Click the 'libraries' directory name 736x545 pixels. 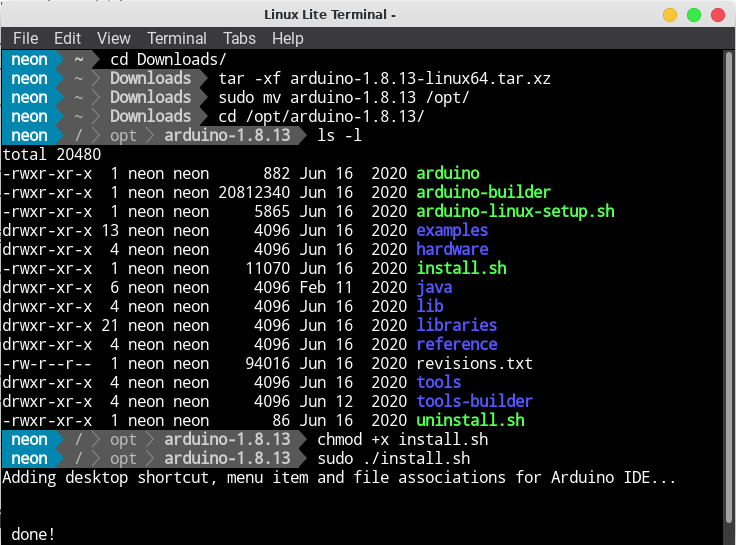click(x=457, y=325)
